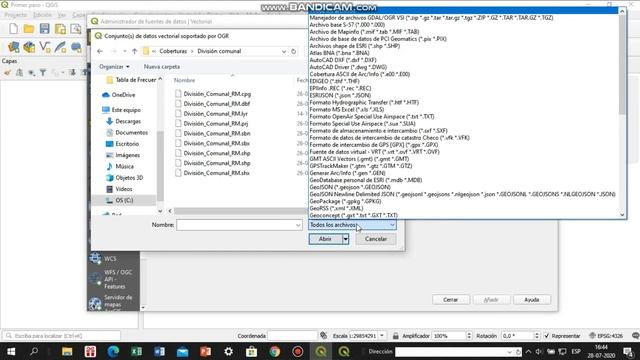Open the Organizar dropdown menu
The height and width of the screenshot is (360, 640).
[114, 67]
